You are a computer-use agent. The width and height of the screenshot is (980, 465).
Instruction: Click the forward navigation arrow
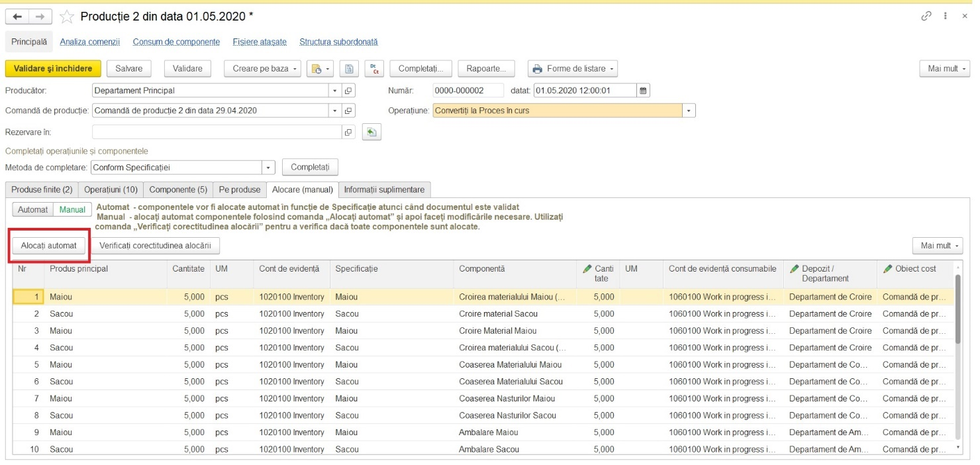tap(41, 16)
